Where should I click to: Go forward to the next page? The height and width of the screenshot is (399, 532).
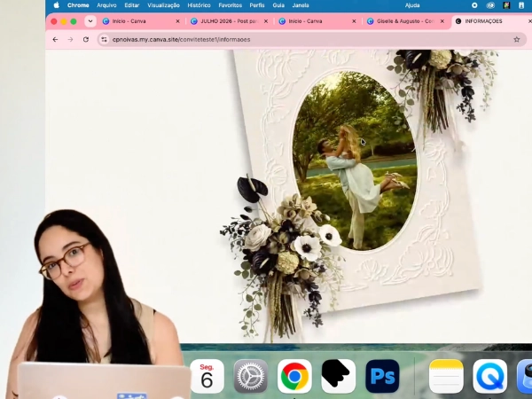pyautogui.click(x=70, y=40)
